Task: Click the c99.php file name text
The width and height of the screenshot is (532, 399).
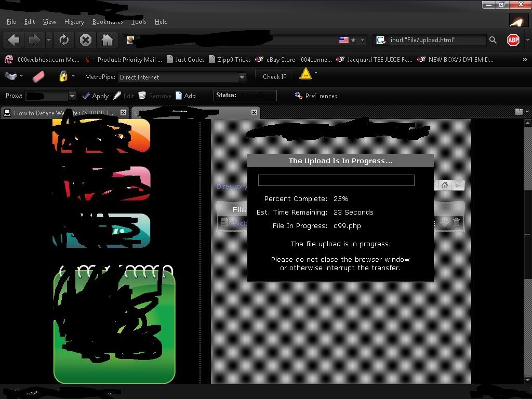Action: (347, 226)
